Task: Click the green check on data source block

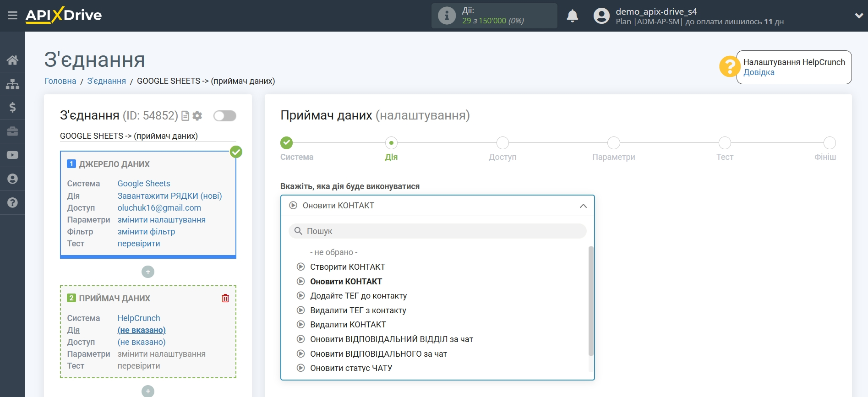Action: click(236, 152)
